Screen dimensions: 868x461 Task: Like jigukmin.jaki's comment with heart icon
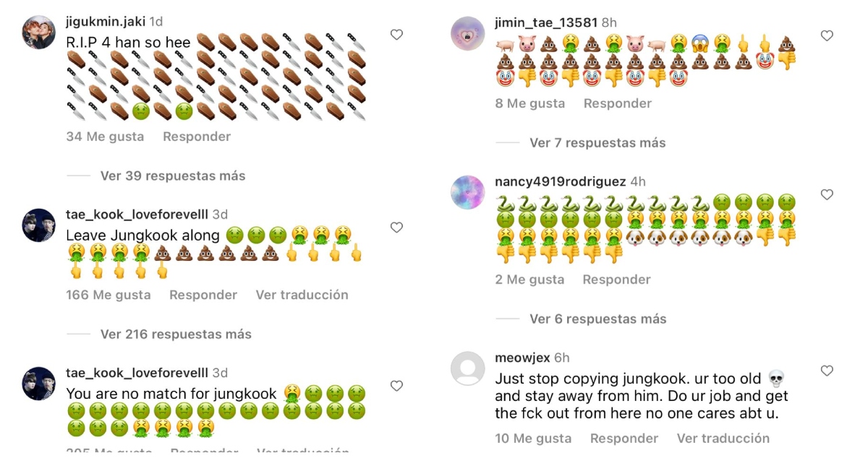click(x=396, y=35)
